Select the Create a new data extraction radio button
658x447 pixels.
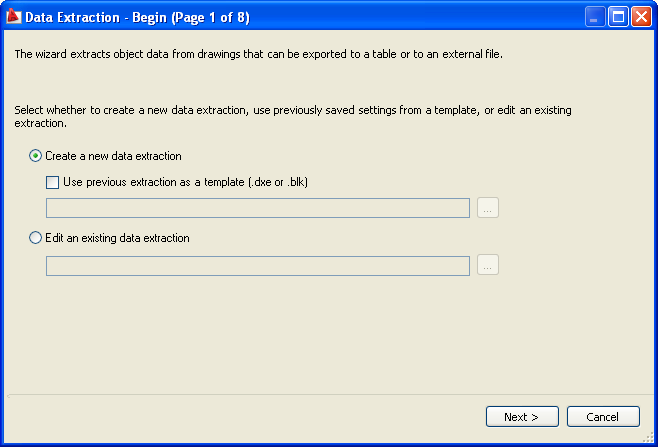[x=35, y=156]
